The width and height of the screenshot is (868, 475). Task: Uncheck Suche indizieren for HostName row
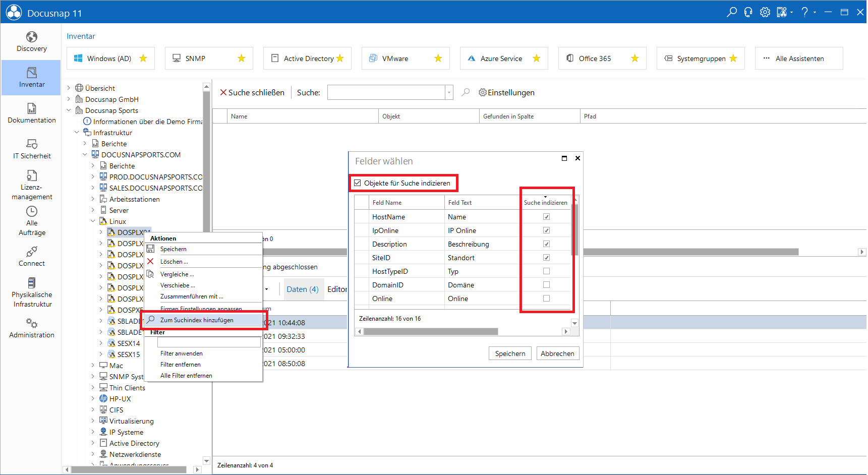[546, 217]
